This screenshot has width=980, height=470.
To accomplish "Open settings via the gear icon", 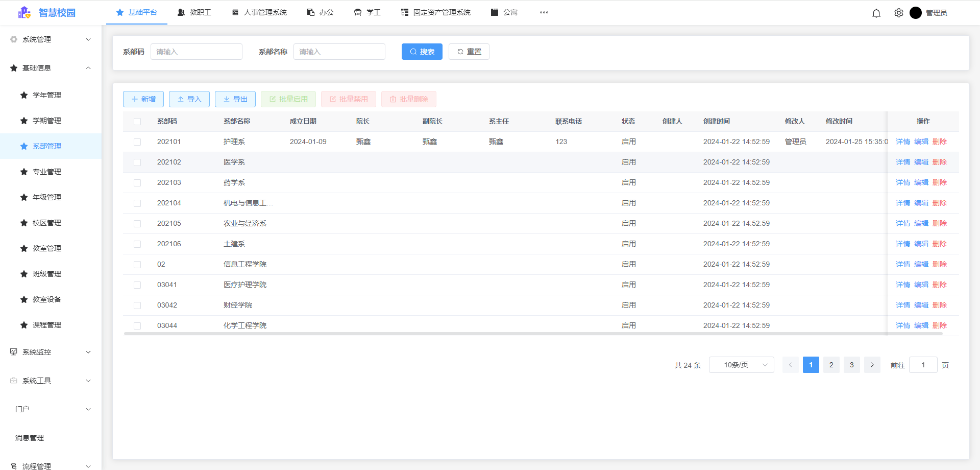I will [898, 13].
